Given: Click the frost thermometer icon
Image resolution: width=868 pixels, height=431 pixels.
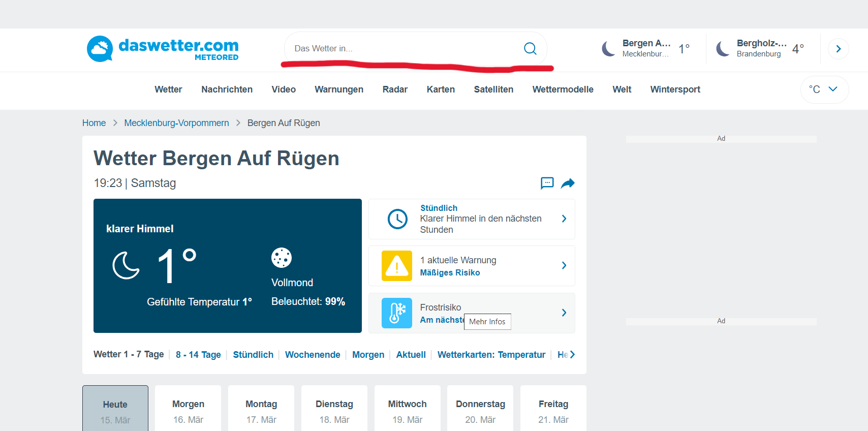Looking at the screenshot, I should (397, 313).
